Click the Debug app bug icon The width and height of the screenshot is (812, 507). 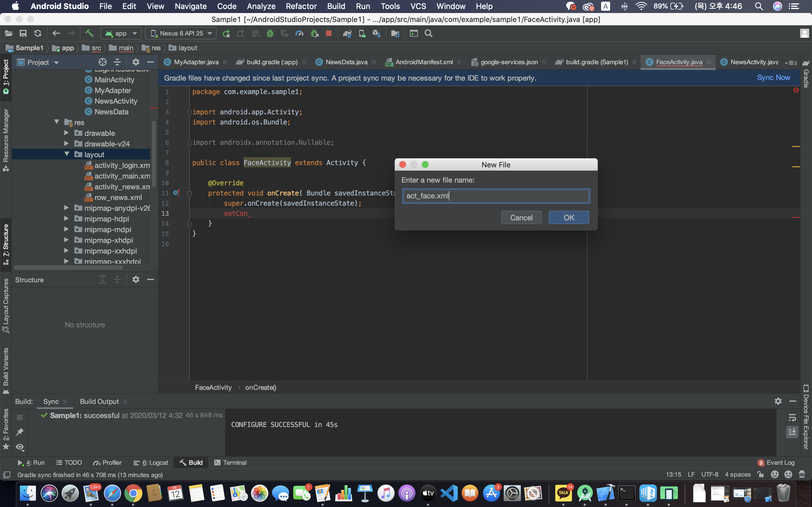270,33
